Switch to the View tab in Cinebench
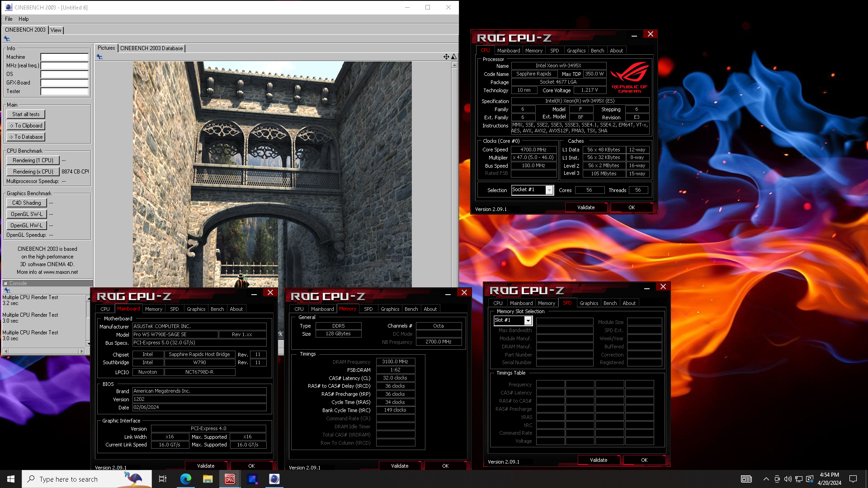The image size is (868, 488). pyautogui.click(x=56, y=30)
